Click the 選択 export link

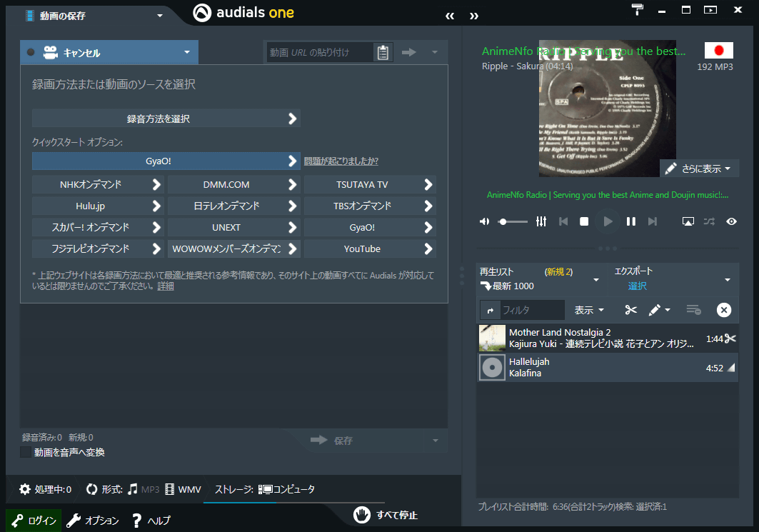637,286
